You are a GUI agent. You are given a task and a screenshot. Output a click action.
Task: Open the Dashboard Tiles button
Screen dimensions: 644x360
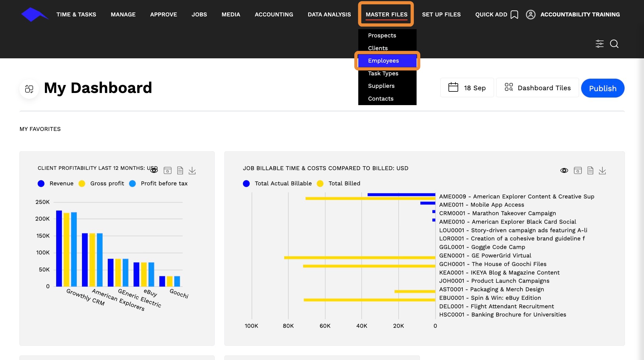(x=537, y=87)
